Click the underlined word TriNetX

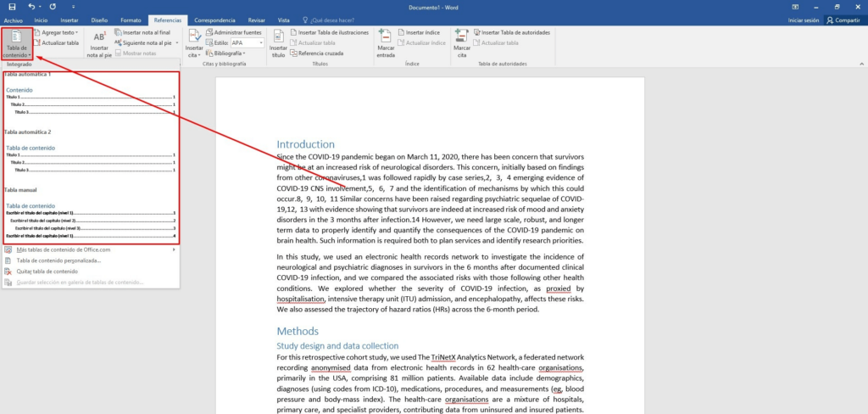(x=445, y=357)
